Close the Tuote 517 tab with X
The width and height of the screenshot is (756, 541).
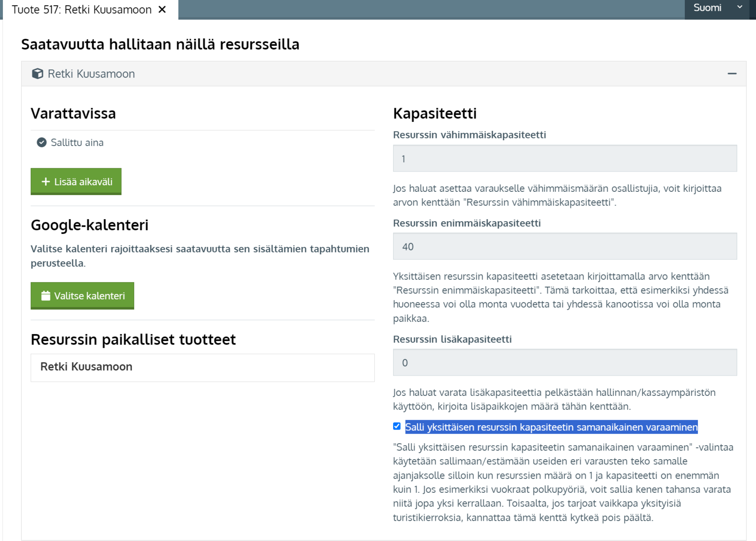point(162,9)
